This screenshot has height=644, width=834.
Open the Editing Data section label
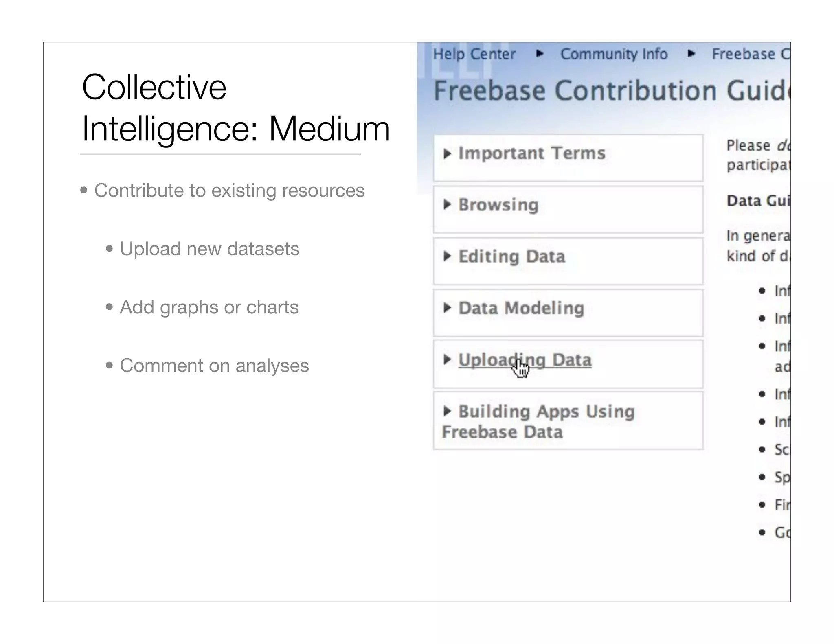(512, 256)
